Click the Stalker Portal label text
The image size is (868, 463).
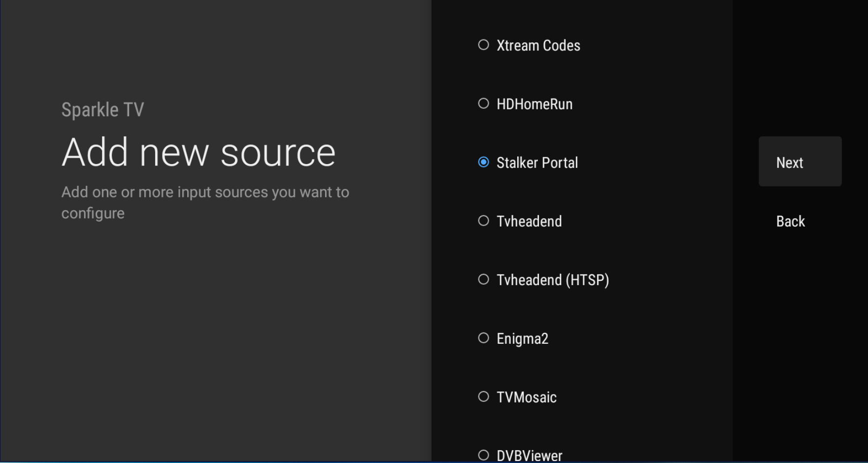[x=537, y=163]
